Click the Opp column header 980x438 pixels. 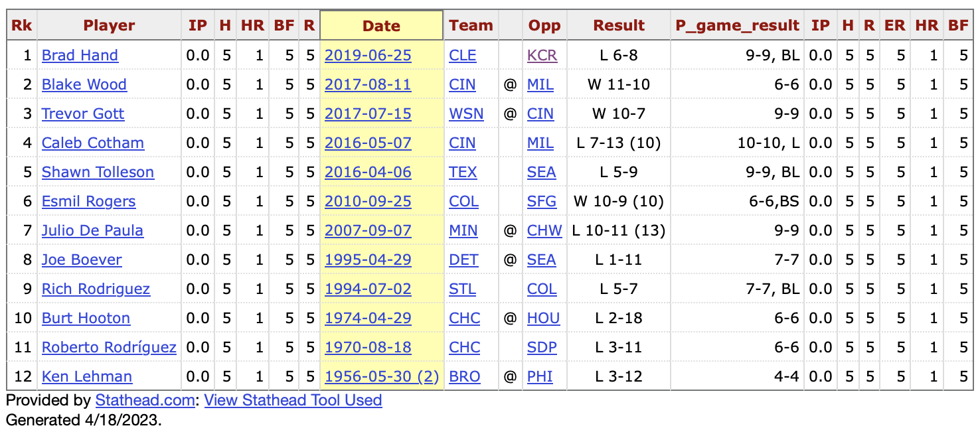click(x=544, y=26)
